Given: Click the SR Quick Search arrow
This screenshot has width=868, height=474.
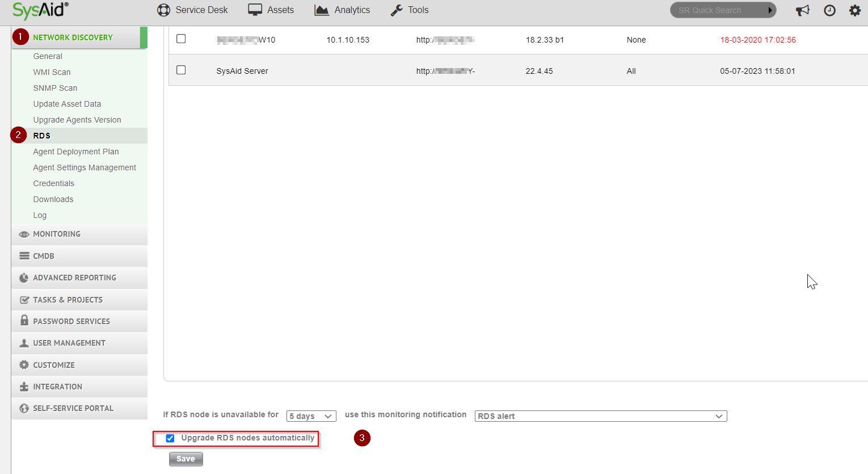Looking at the screenshot, I should pos(770,10).
